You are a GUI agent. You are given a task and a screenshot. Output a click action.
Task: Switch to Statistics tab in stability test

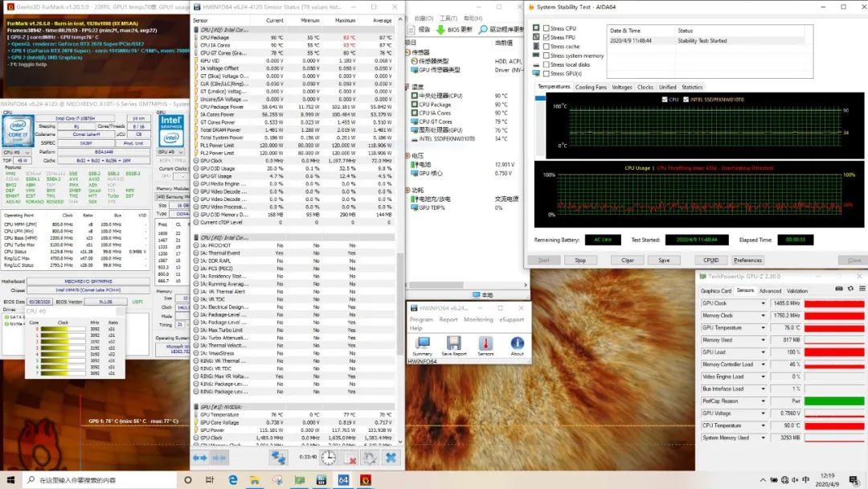coord(692,87)
